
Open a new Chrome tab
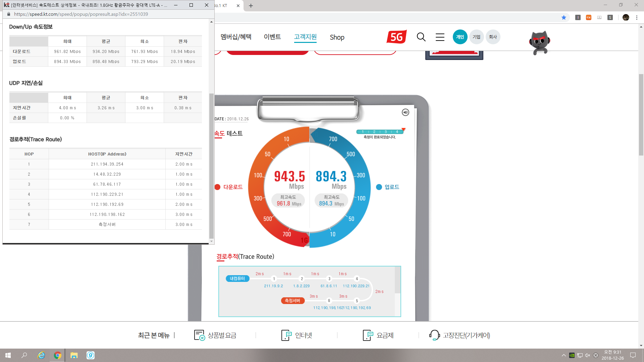pos(251,6)
